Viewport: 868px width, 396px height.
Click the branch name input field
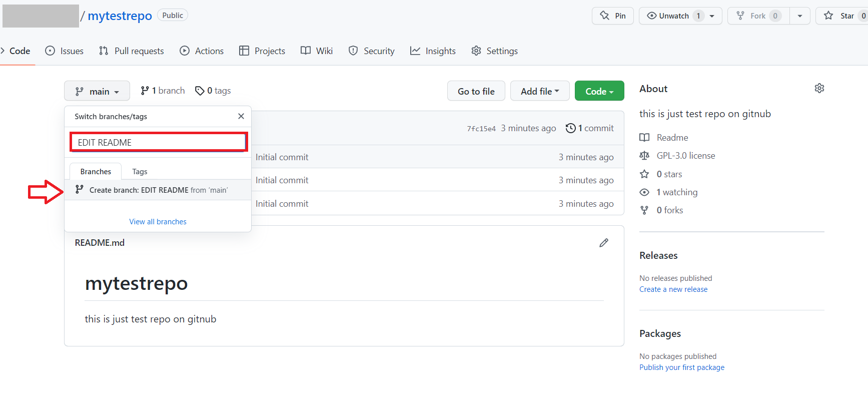point(158,143)
